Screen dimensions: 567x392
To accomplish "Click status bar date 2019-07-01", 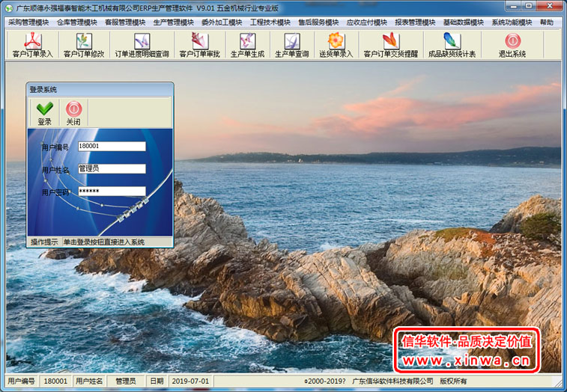I will point(190,382).
